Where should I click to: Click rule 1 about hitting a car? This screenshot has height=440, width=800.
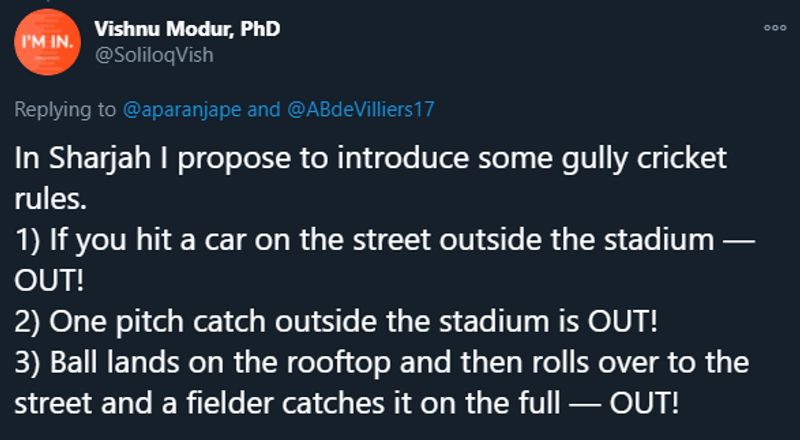point(384,239)
